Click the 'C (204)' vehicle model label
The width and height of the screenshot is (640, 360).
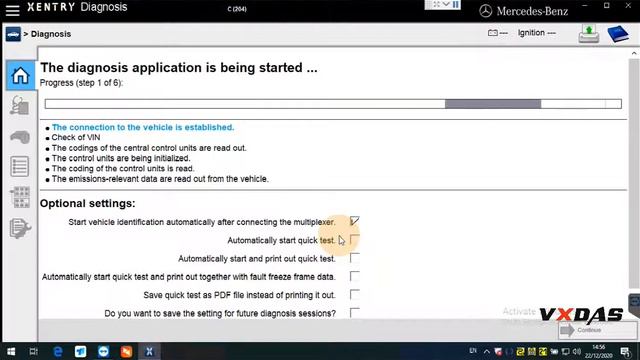237,9
